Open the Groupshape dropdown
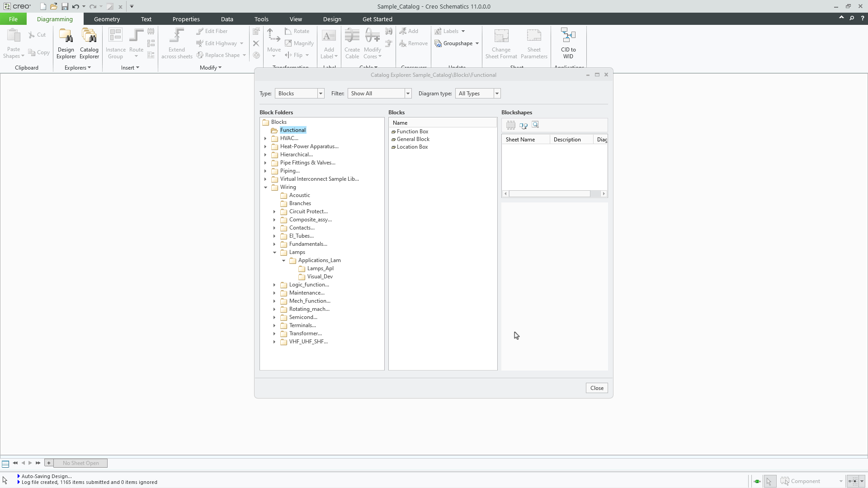The image size is (868, 488). (x=477, y=43)
